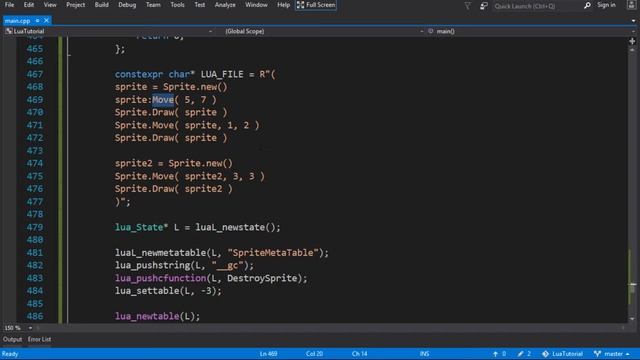Click lua_newtable on line 486
This screenshot has height=360, width=640.
click(147, 316)
